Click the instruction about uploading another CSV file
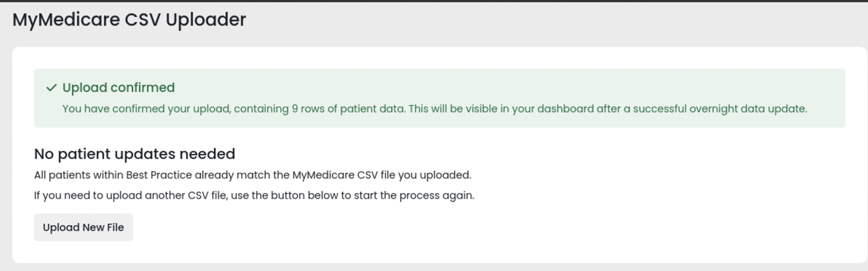 click(254, 195)
